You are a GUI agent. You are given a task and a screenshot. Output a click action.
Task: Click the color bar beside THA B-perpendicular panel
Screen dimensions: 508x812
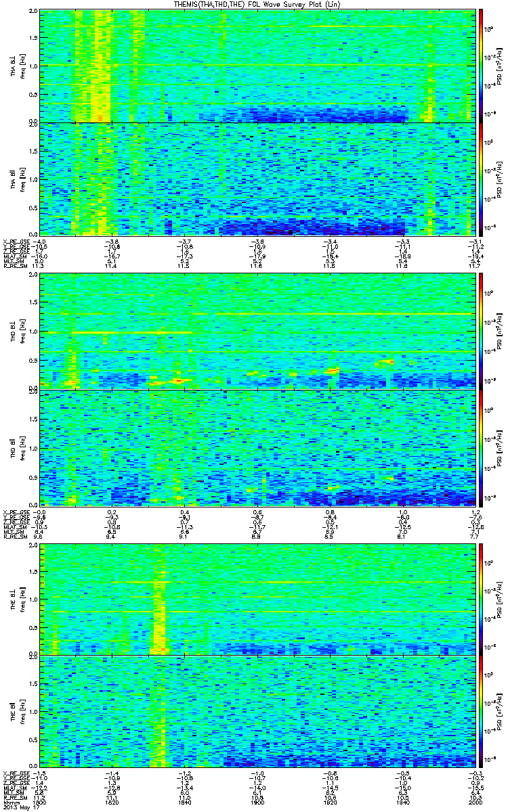(x=481, y=66)
